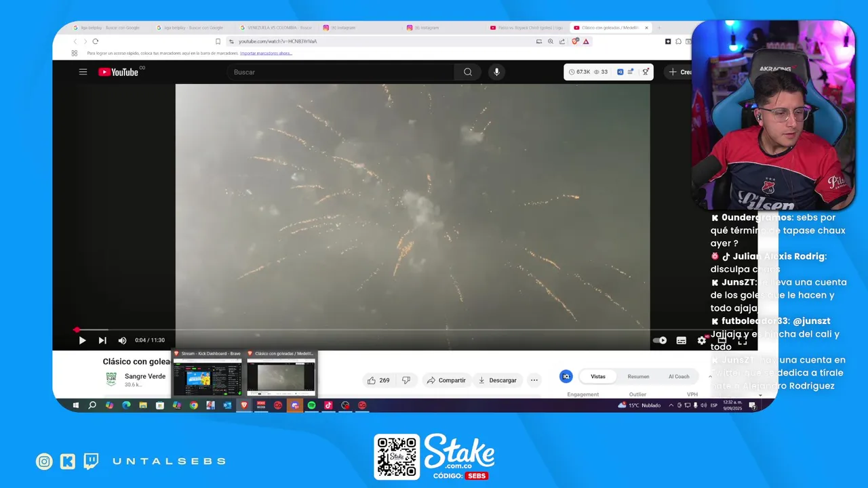The height and width of the screenshot is (488, 868).
Task: Click the 67.3K views stat in vidIQ widget
Action: [x=579, y=72]
